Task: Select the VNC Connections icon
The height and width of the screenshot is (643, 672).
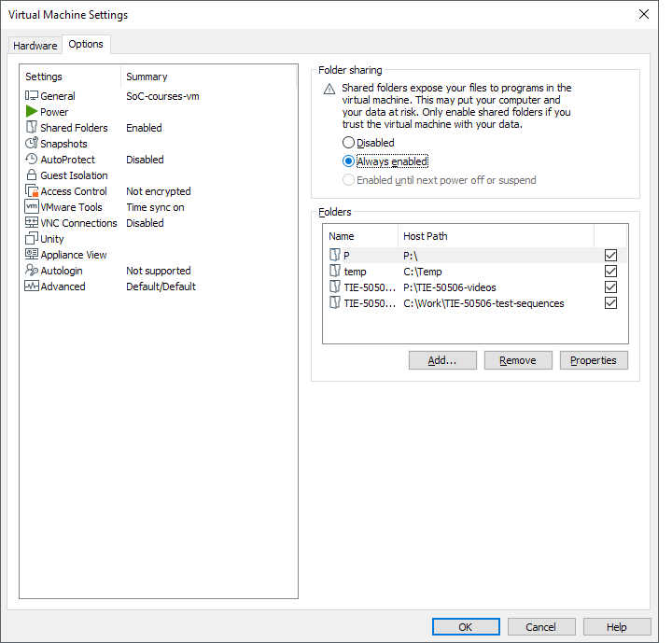Action: (32, 223)
